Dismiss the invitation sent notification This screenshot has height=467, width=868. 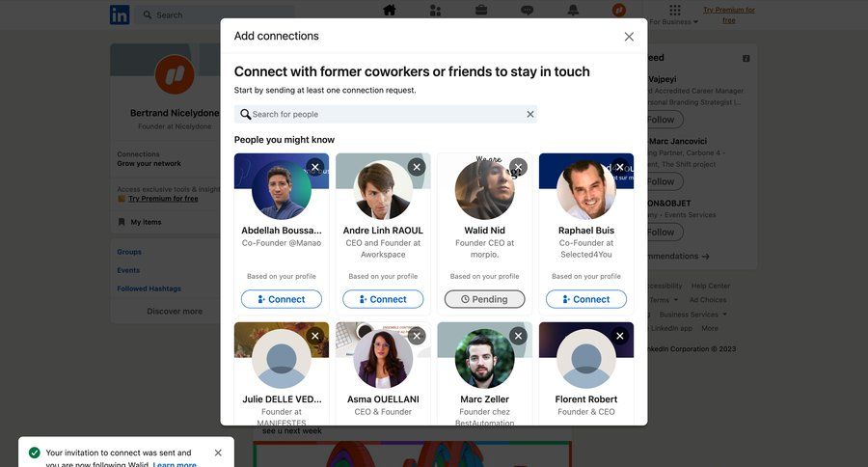pos(218,453)
